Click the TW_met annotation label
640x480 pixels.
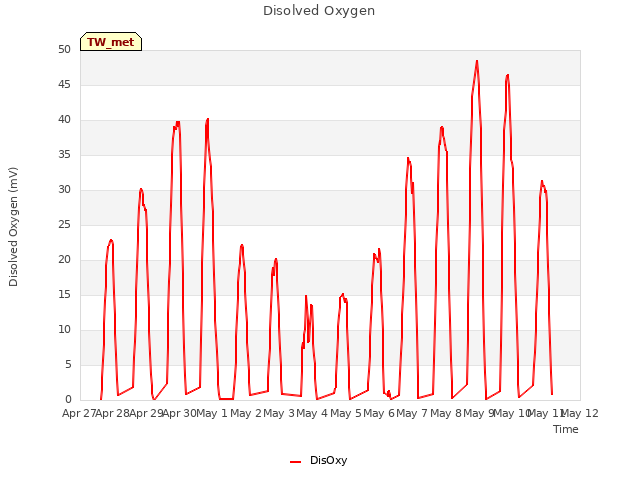(111, 42)
